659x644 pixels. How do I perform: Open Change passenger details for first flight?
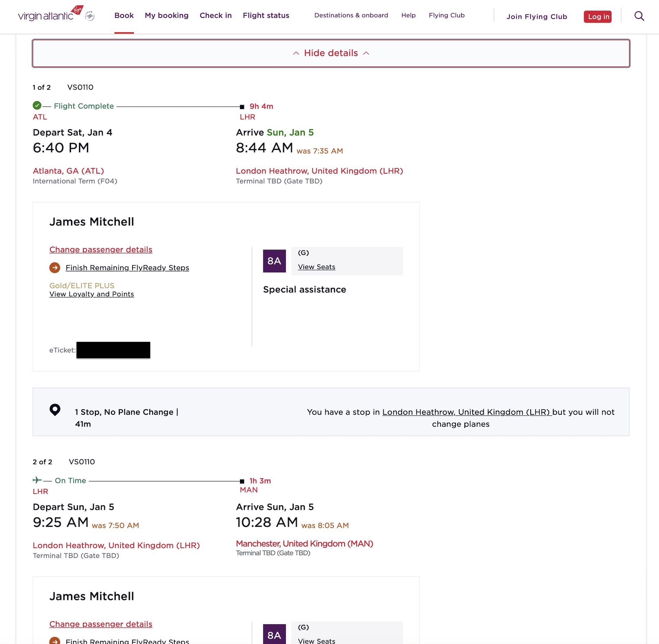coord(101,249)
